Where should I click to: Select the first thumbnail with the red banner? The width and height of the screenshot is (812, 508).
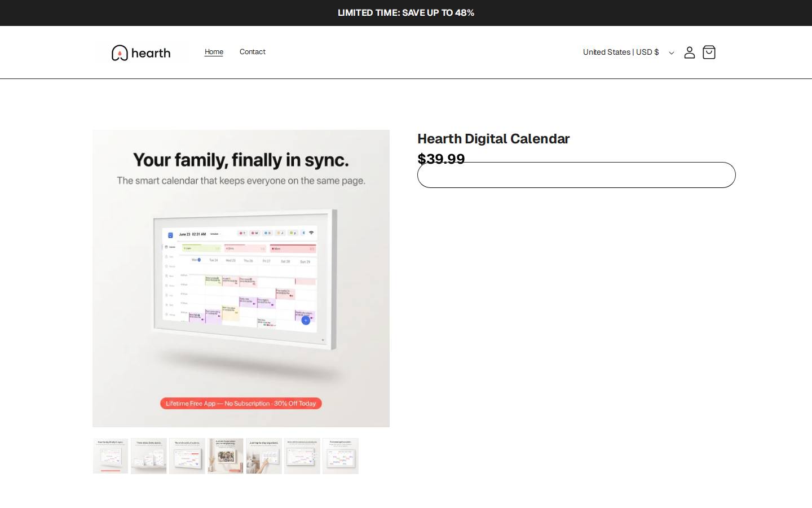111,456
